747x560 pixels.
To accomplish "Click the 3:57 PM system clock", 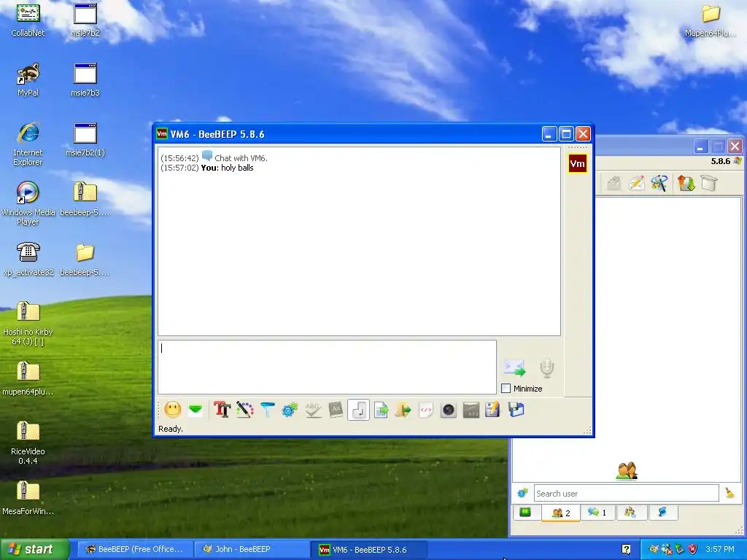I will click(720, 550).
